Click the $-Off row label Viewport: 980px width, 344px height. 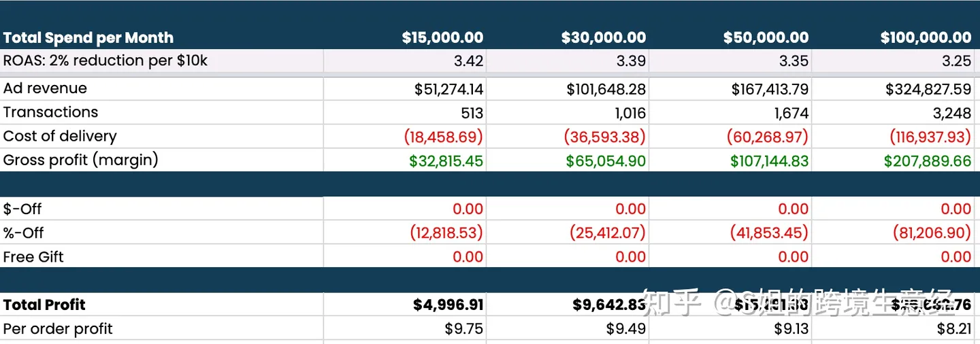click(x=22, y=209)
